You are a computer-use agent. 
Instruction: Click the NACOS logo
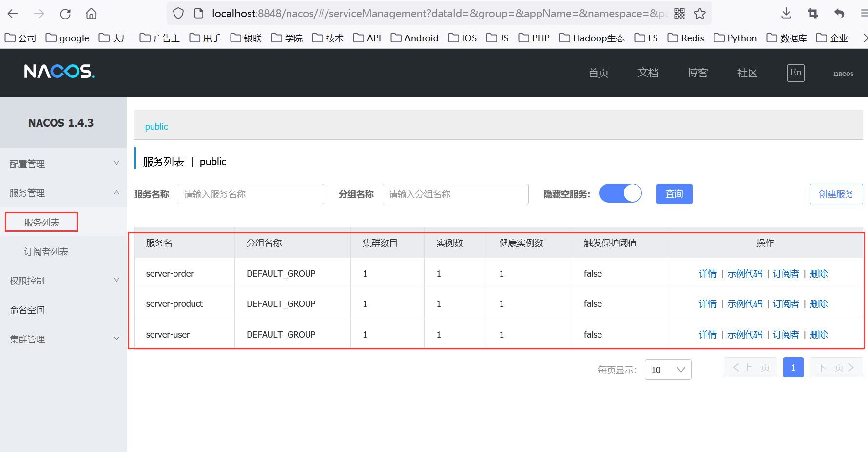tap(59, 72)
